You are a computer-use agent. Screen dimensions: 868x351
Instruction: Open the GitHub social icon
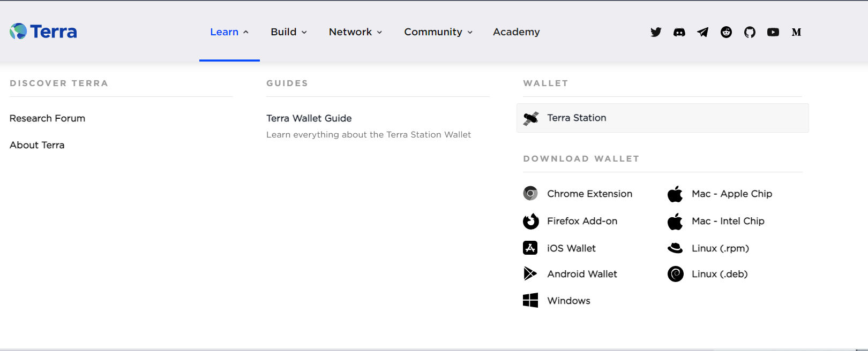tap(750, 32)
